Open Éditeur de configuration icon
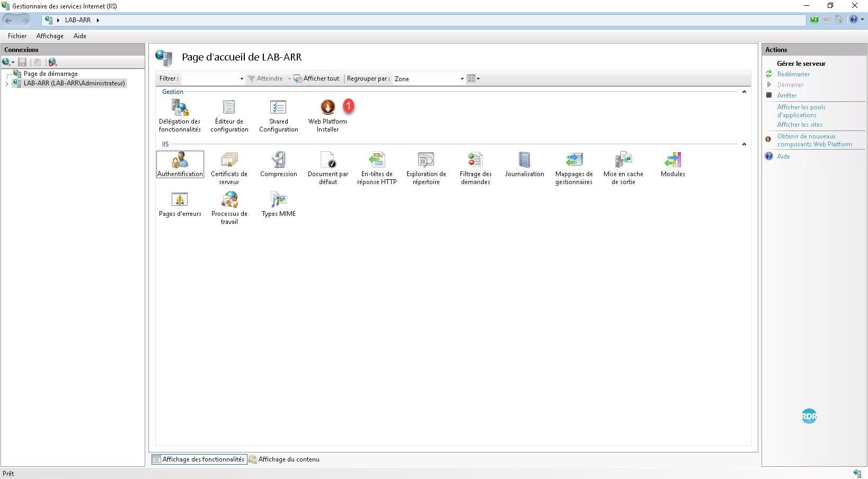Viewport: 868px width, 479px height. pyautogui.click(x=229, y=116)
